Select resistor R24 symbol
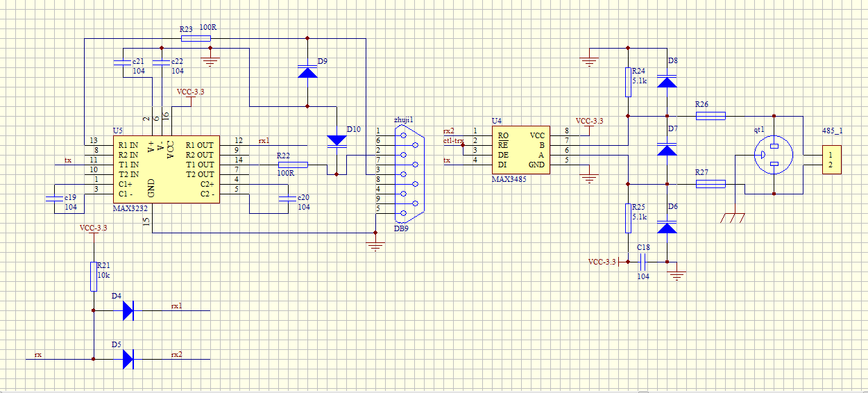The image size is (868, 393). point(628,81)
